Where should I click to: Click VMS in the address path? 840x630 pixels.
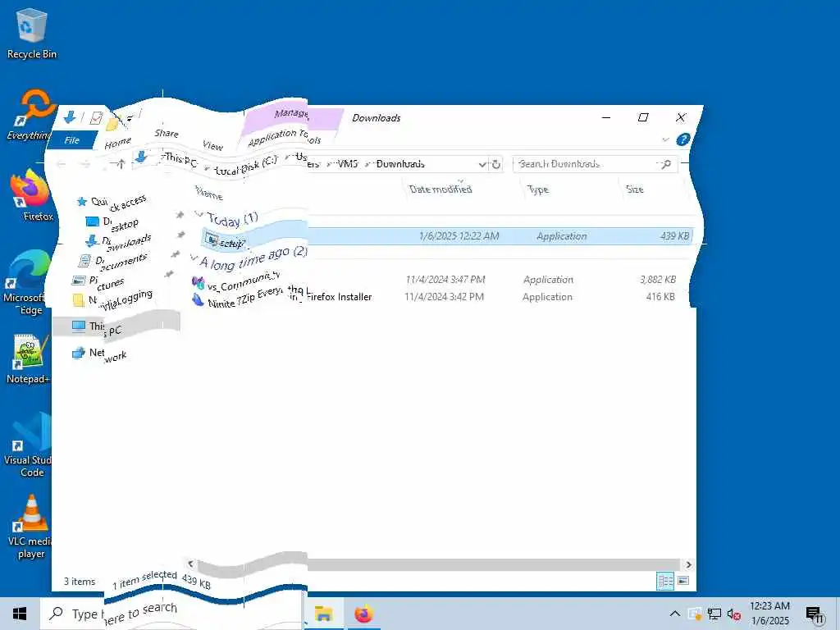[347, 164]
